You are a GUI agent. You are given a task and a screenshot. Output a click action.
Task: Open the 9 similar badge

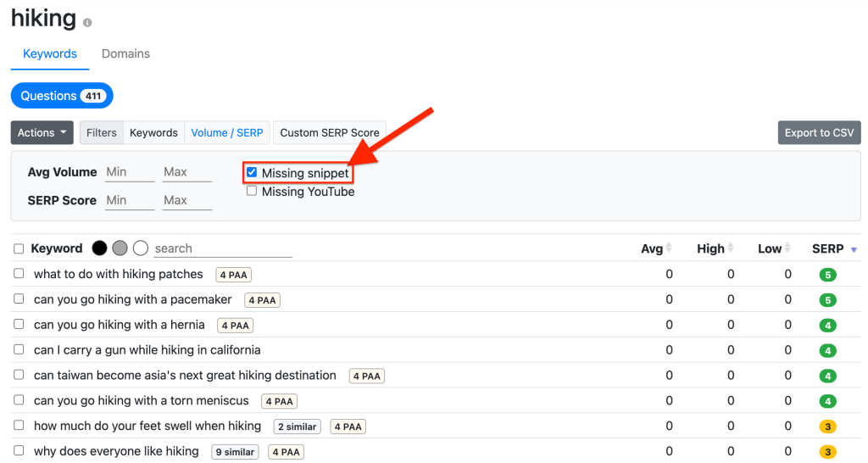(x=236, y=452)
